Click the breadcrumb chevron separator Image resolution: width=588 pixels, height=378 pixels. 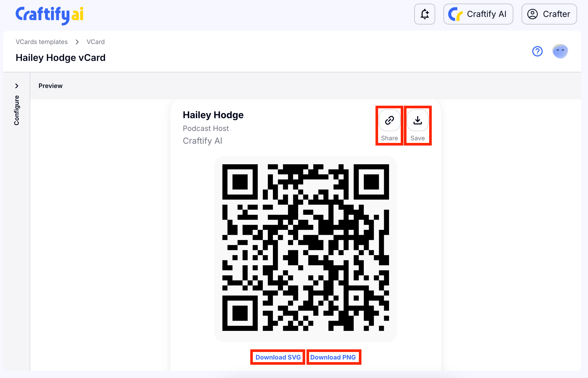click(77, 42)
